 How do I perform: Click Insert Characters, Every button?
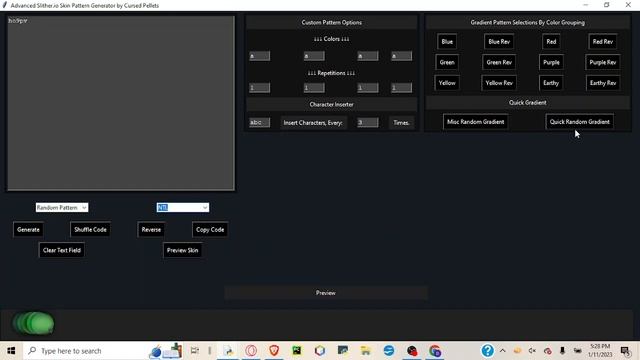click(313, 122)
